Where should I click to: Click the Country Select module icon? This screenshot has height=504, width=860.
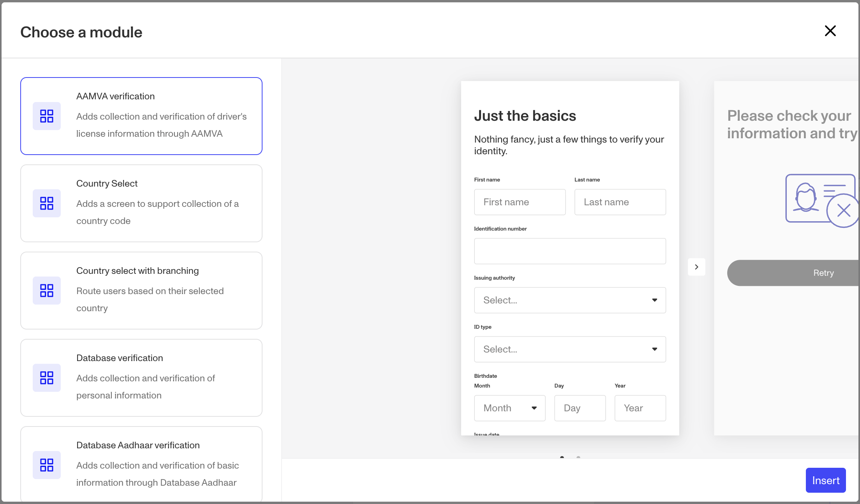coord(47,203)
